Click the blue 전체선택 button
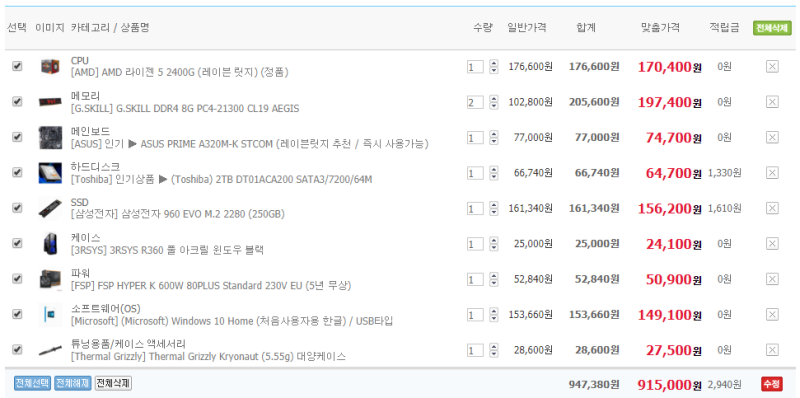 click(33, 383)
